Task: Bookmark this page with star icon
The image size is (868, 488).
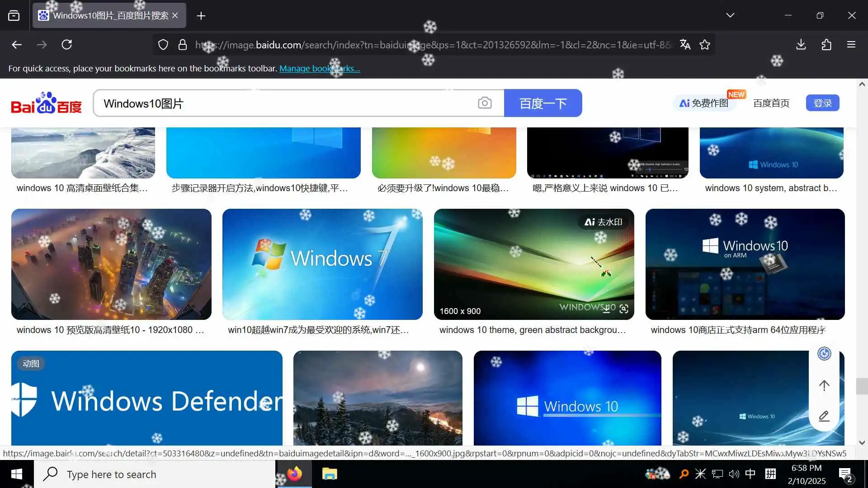Action: (705, 45)
